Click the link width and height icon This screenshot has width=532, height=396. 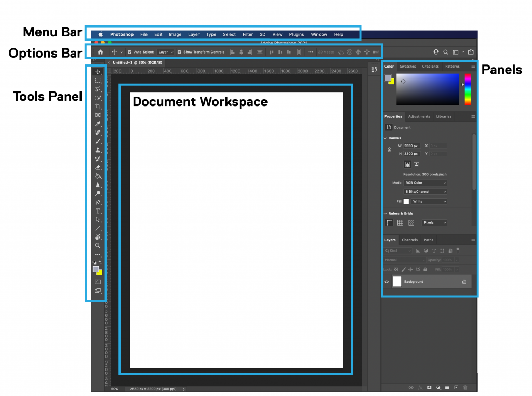389,150
